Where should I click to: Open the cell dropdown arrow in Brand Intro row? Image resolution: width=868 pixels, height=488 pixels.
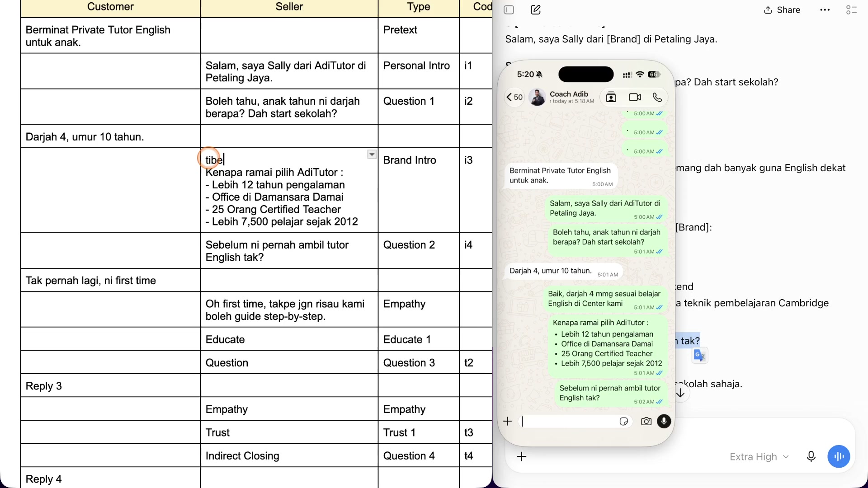372,155
